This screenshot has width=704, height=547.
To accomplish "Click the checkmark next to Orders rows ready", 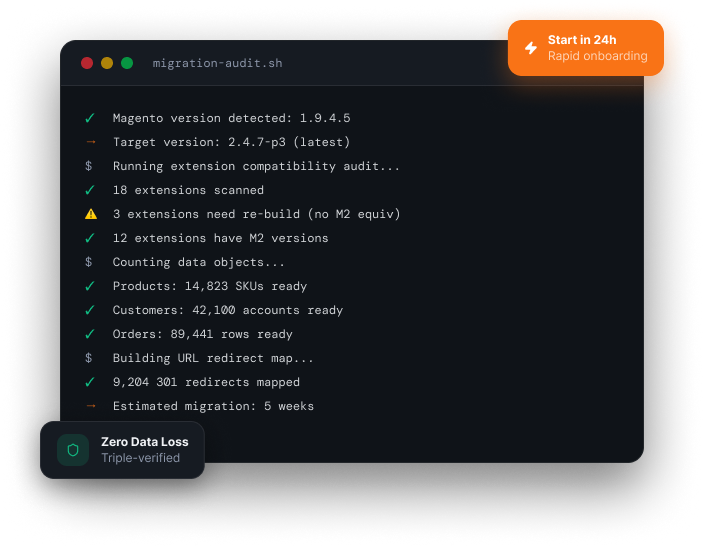I will pos(90,334).
